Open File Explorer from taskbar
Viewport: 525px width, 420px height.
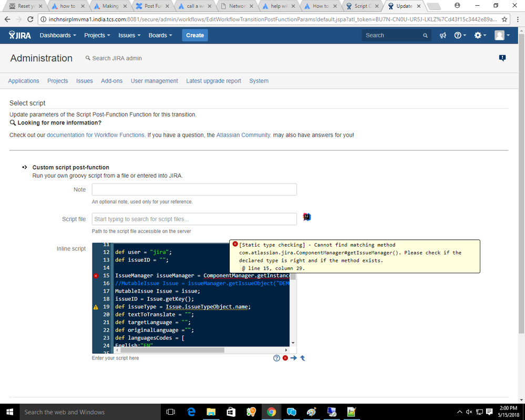[x=211, y=412]
